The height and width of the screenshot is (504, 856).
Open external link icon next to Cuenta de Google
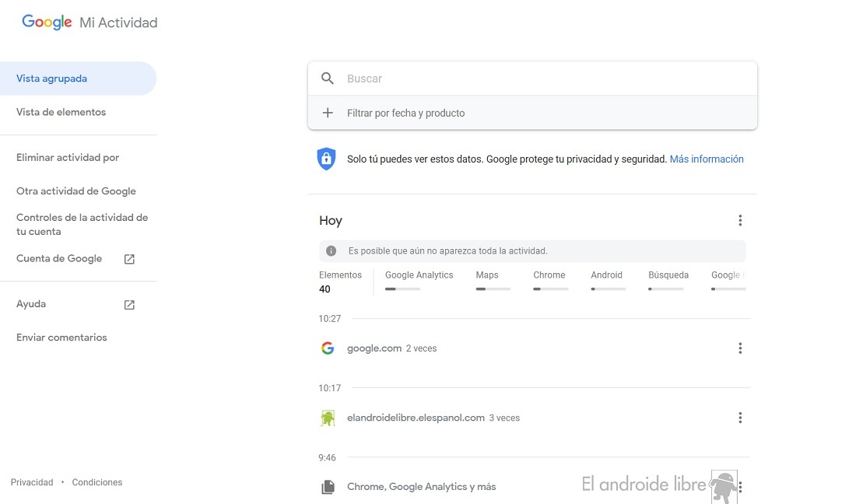click(129, 259)
